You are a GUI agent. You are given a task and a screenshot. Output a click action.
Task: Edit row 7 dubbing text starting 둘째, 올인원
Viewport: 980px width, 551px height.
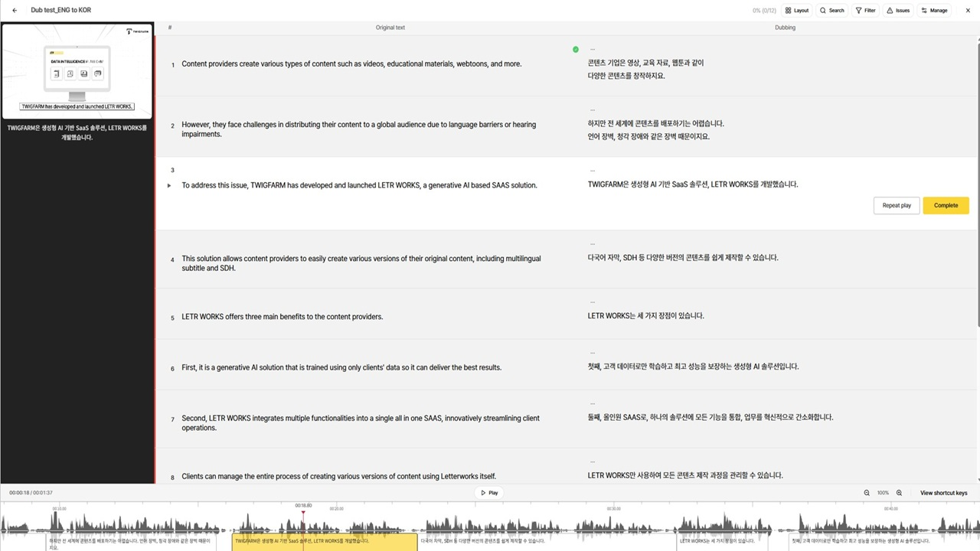click(x=710, y=417)
